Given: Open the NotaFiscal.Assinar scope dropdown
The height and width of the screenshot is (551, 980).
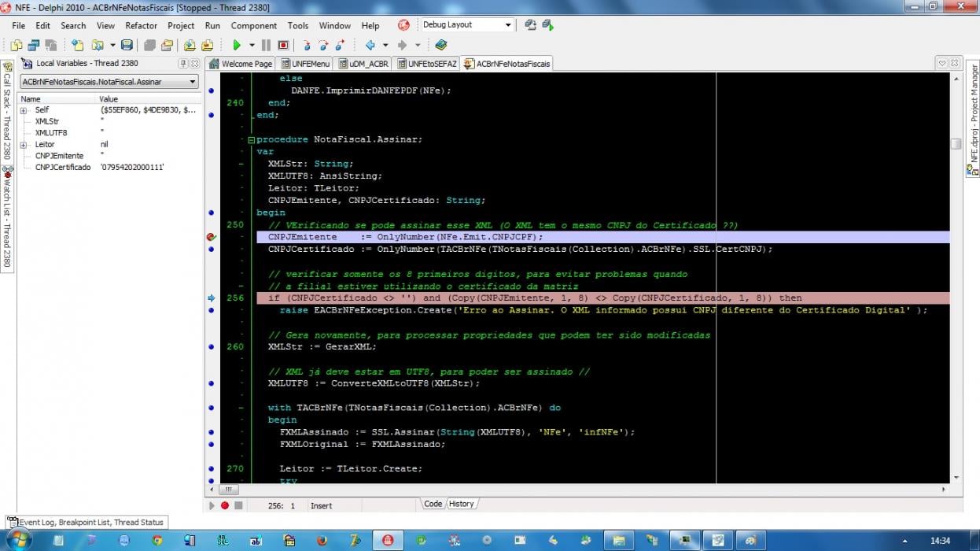Looking at the screenshot, I should pyautogui.click(x=109, y=81).
